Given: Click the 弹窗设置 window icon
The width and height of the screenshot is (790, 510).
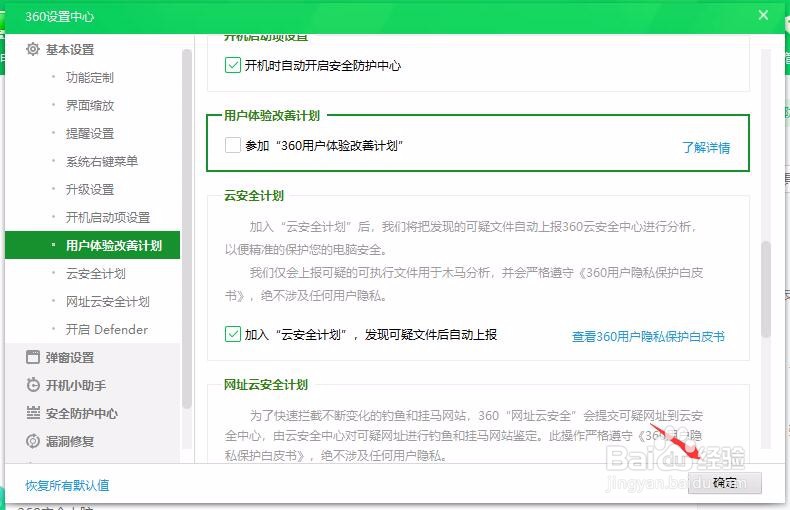Looking at the screenshot, I should click(33, 357).
